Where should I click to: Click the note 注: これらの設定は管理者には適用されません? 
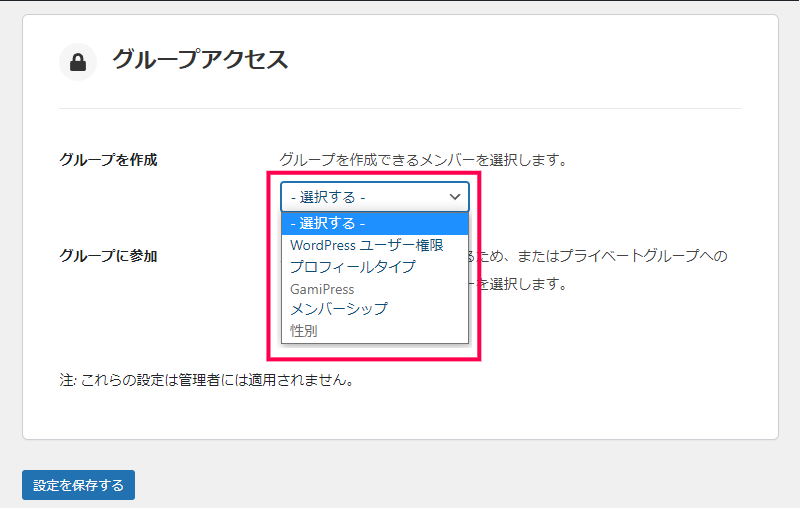(207, 380)
